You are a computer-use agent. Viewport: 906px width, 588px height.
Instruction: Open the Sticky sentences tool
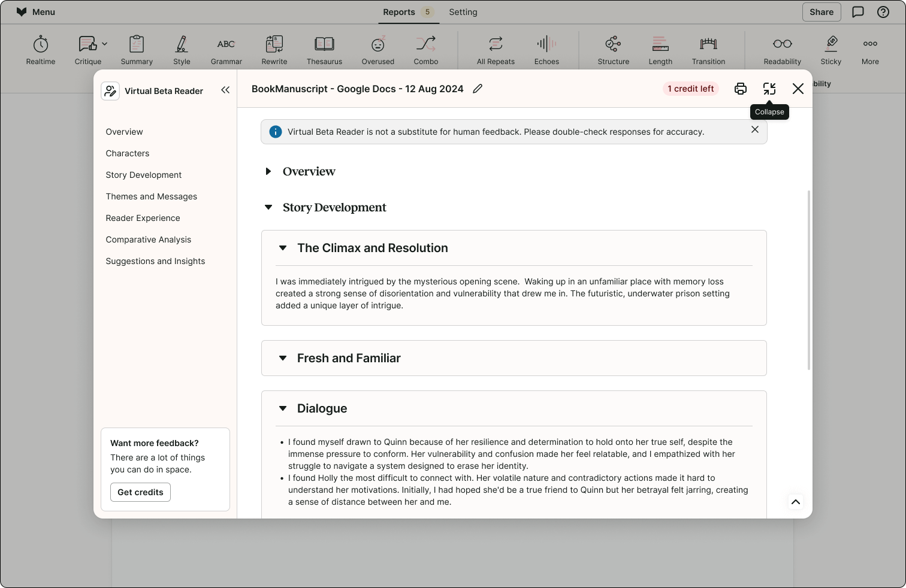pyautogui.click(x=830, y=49)
